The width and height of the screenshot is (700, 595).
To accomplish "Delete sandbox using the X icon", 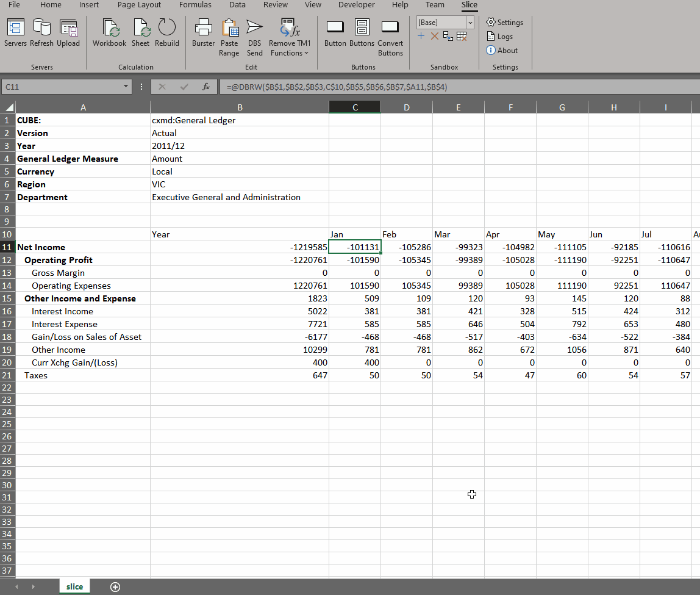I will point(434,36).
